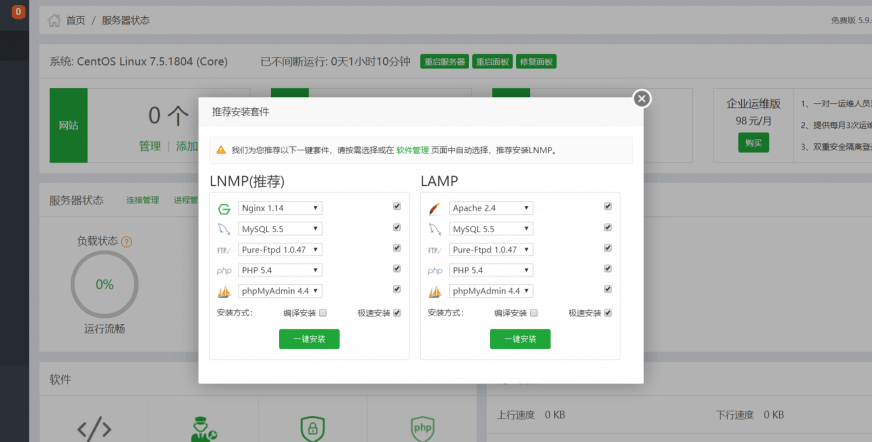
Task: Close the recommended install dialog
Action: [641, 98]
